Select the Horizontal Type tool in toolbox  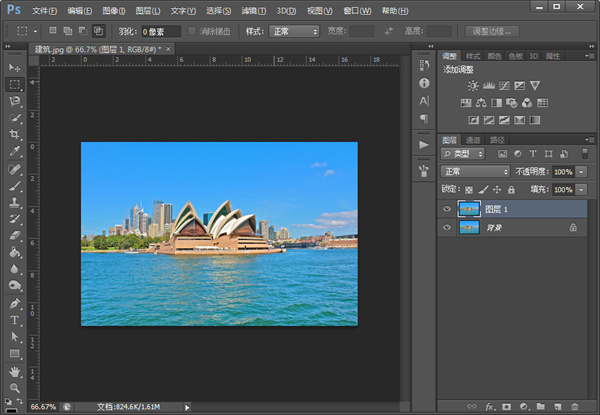pos(15,320)
